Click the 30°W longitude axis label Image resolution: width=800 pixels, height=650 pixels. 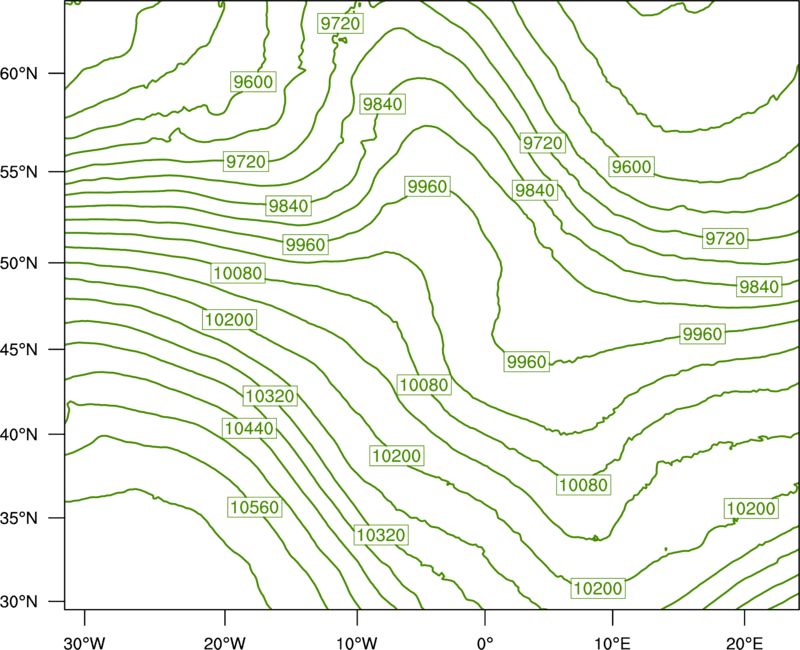pos(84,643)
